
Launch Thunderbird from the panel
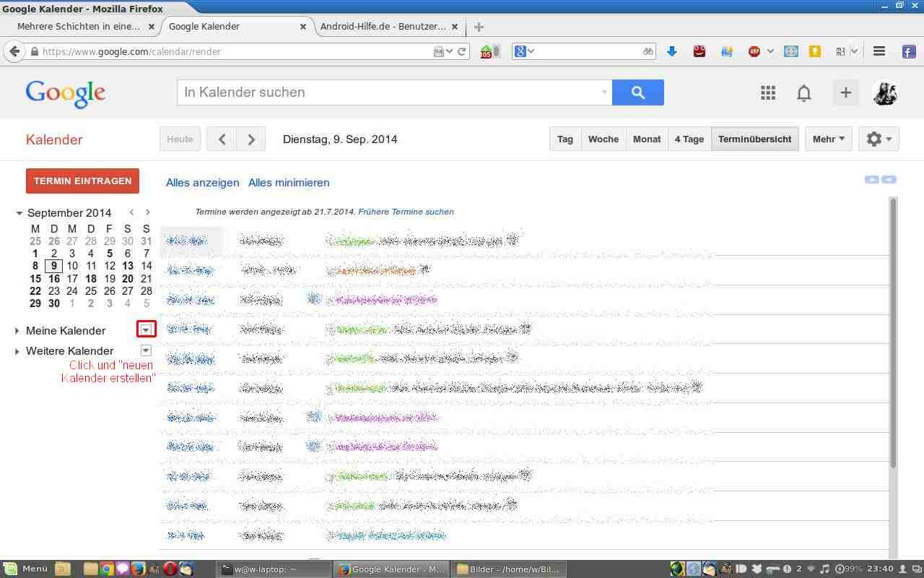coord(186,569)
